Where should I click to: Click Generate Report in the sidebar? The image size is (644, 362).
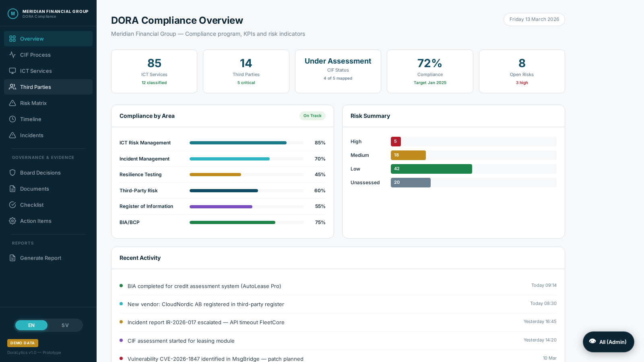click(x=41, y=258)
